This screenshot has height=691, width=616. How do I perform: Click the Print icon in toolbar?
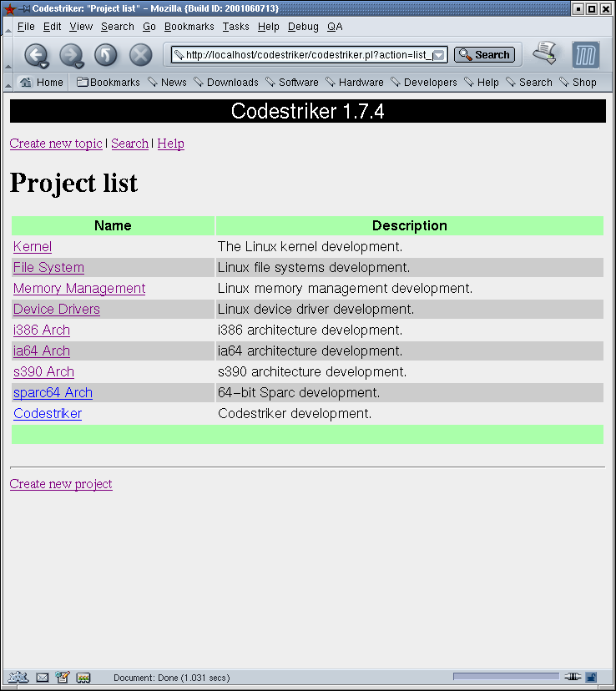click(545, 54)
